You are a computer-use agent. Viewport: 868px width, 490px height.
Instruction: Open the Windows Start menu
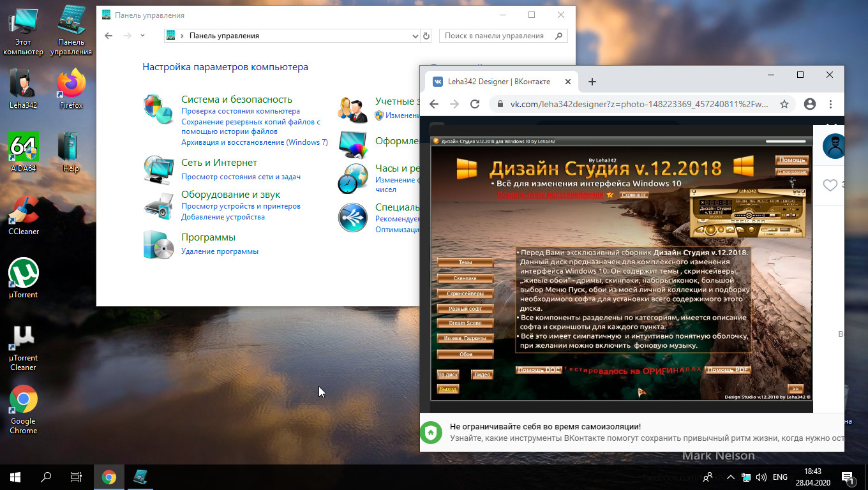coord(15,477)
